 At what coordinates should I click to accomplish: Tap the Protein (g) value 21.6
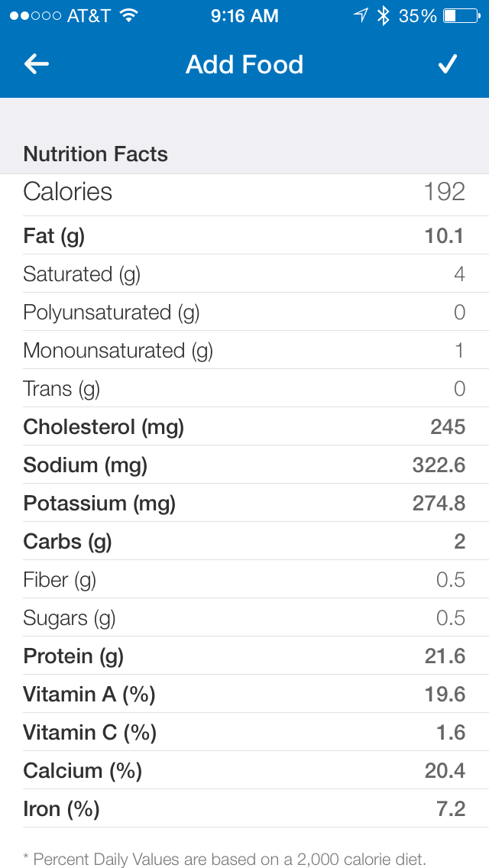tap(445, 656)
